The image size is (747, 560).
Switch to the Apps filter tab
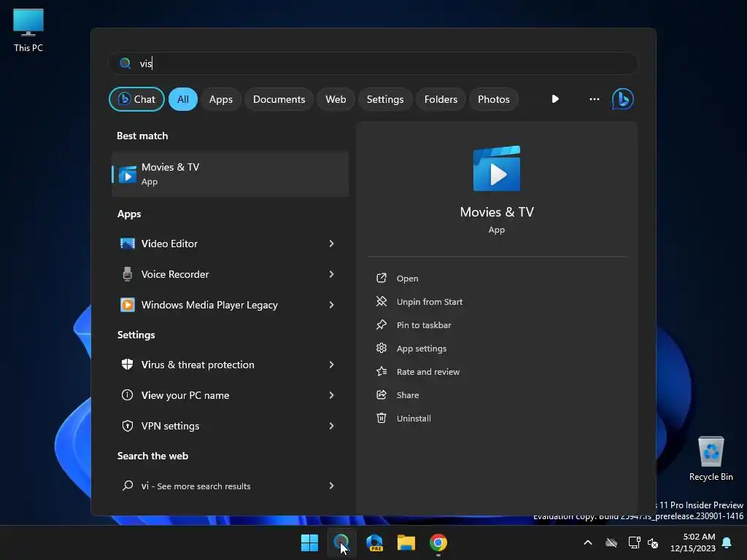point(220,99)
